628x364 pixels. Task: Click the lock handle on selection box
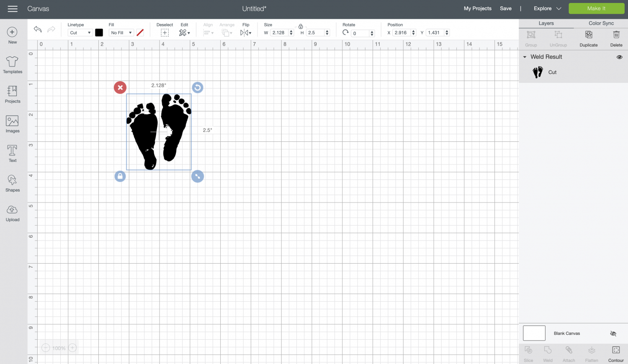(120, 176)
